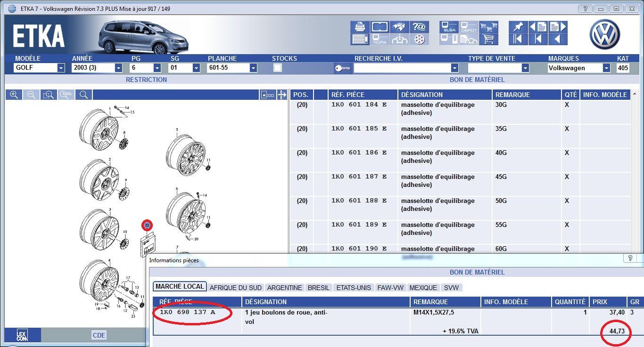Select part 1K0 601 187 E row
Image resolution: width=644 pixels, height=347 pixels.
point(460,184)
